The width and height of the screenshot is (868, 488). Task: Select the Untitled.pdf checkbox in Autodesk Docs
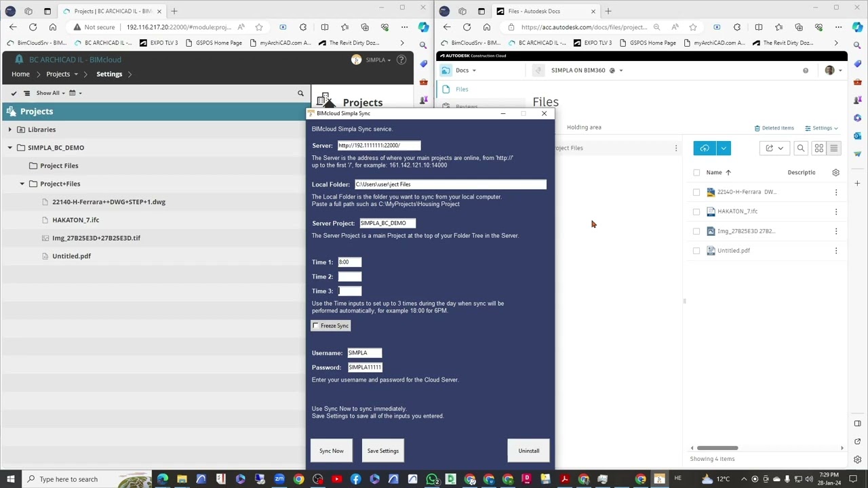pos(696,251)
